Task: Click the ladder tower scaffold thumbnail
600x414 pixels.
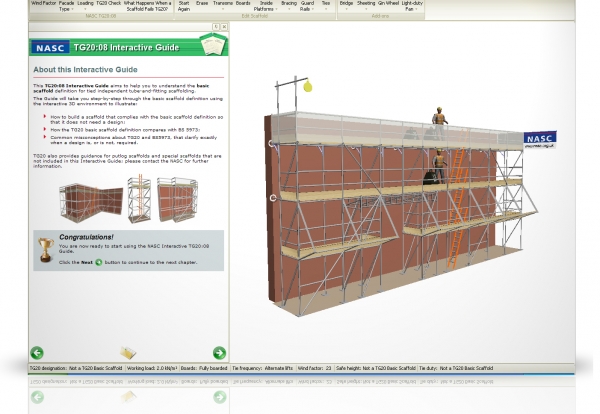Action: tap(139, 199)
